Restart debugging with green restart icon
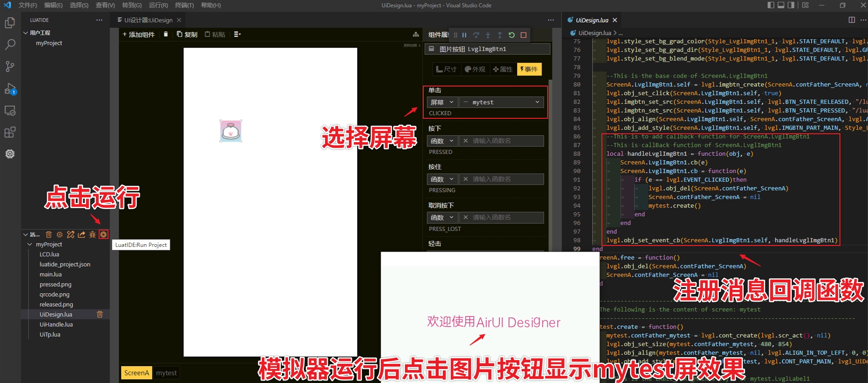 512,35
